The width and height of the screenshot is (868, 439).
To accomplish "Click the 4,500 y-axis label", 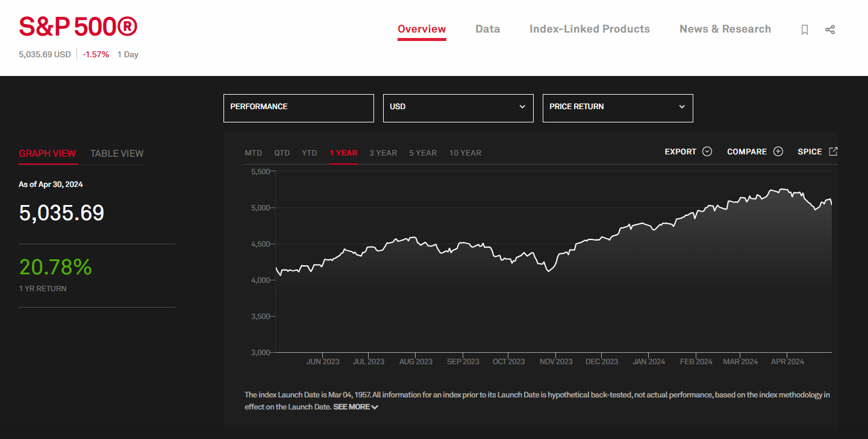I will (261, 244).
